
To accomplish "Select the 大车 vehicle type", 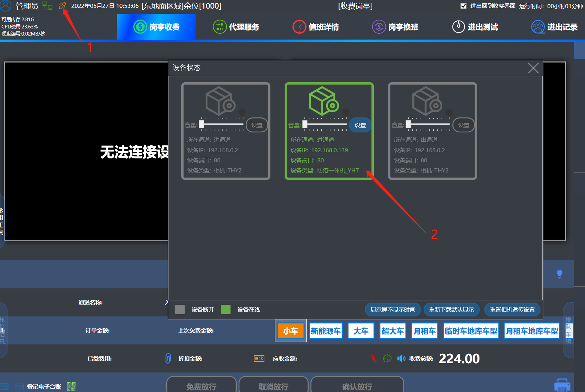I will tap(361, 331).
